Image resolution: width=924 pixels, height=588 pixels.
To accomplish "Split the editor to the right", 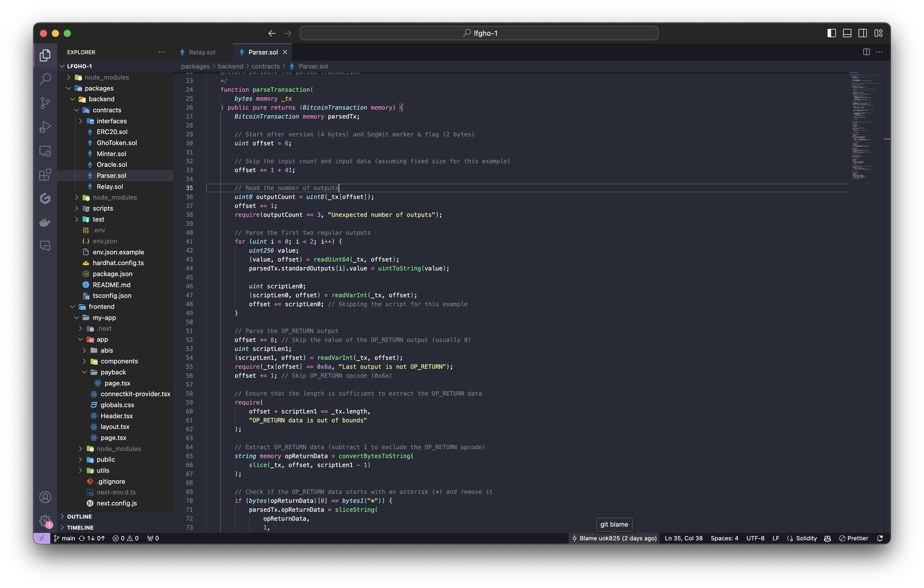I will click(x=866, y=52).
